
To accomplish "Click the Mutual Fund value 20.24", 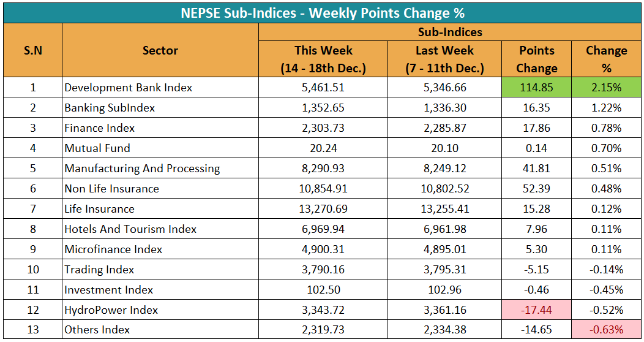I will [x=323, y=148].
